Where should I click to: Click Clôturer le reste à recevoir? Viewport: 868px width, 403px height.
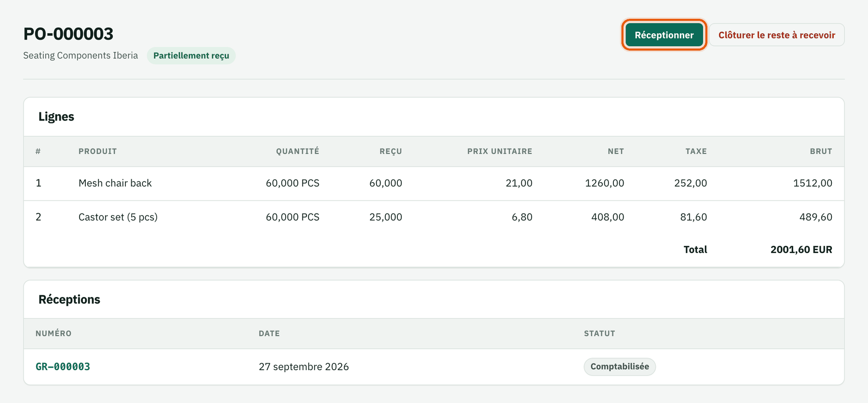(776, 35)
